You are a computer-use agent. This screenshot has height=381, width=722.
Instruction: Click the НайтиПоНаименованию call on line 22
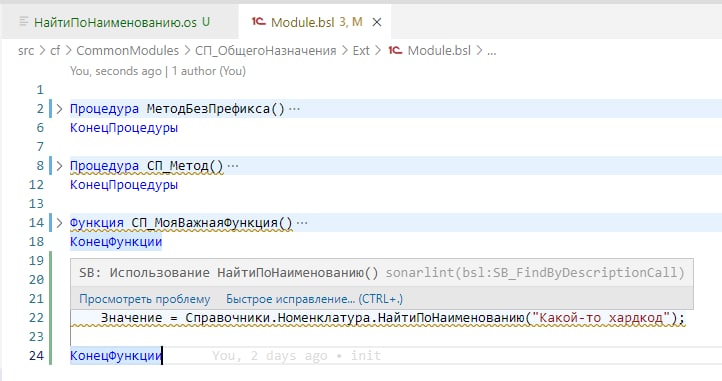pyautogui.click(x=451, y=318)
